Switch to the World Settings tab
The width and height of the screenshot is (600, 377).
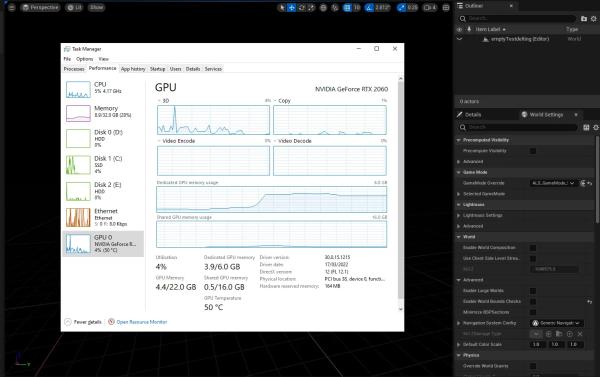pyautogui.click(x=543, y=114)
